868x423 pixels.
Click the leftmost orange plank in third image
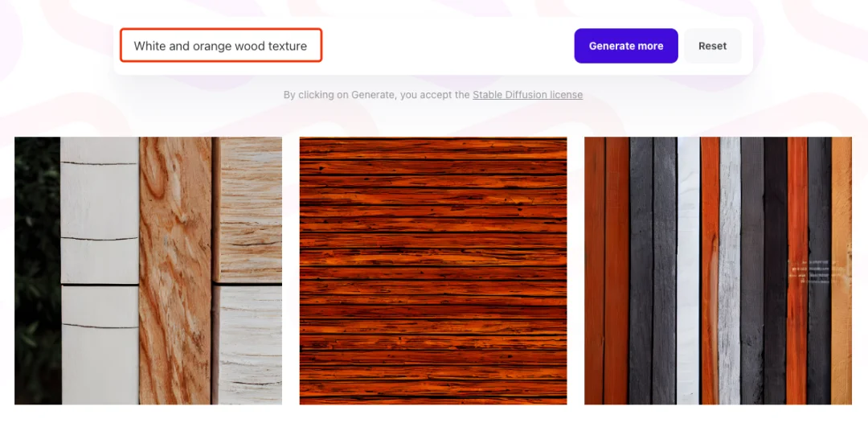595,271
